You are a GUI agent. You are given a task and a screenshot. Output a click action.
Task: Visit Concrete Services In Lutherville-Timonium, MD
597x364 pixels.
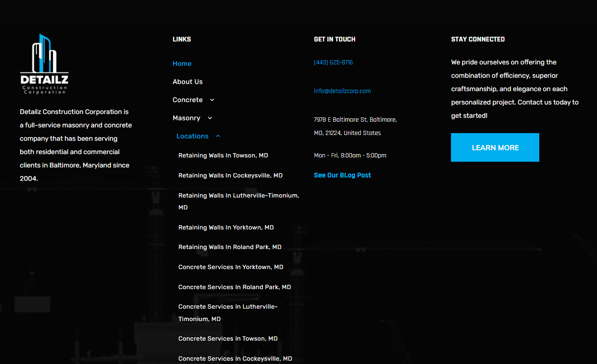(x=228, y=307)
